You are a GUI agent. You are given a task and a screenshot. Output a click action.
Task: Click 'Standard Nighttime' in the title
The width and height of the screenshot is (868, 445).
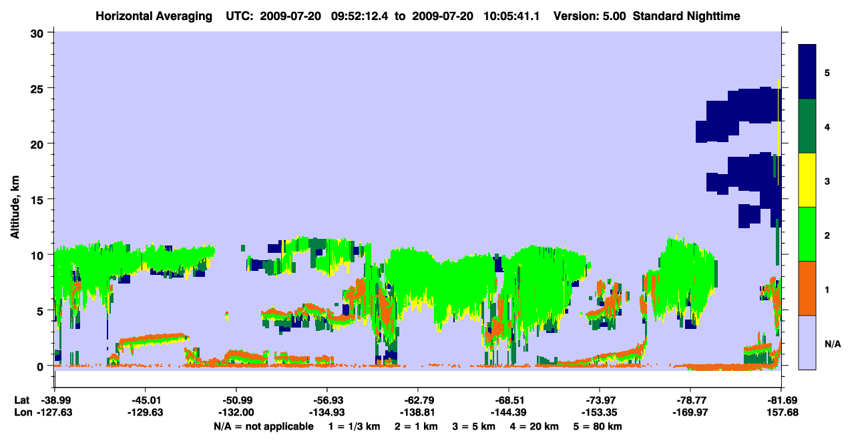tap(686, 16)
